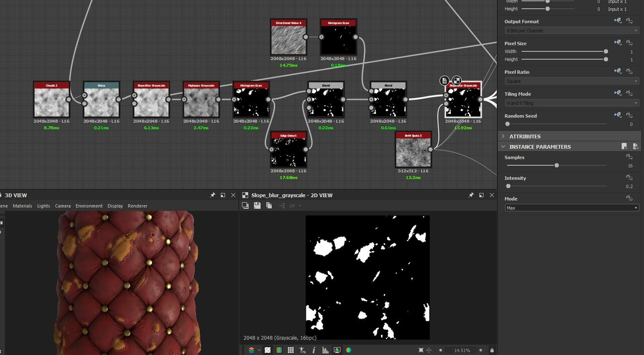Open the channel layers dropdown arrow in 2D view

tap(259, 350)
